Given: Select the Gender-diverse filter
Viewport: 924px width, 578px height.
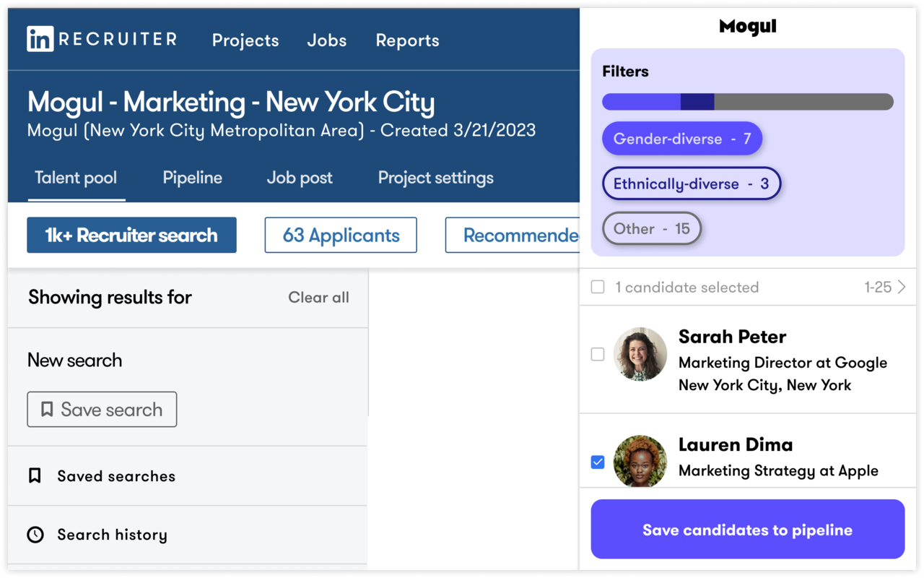Looking at the screenshot, I should coord(682,138).
